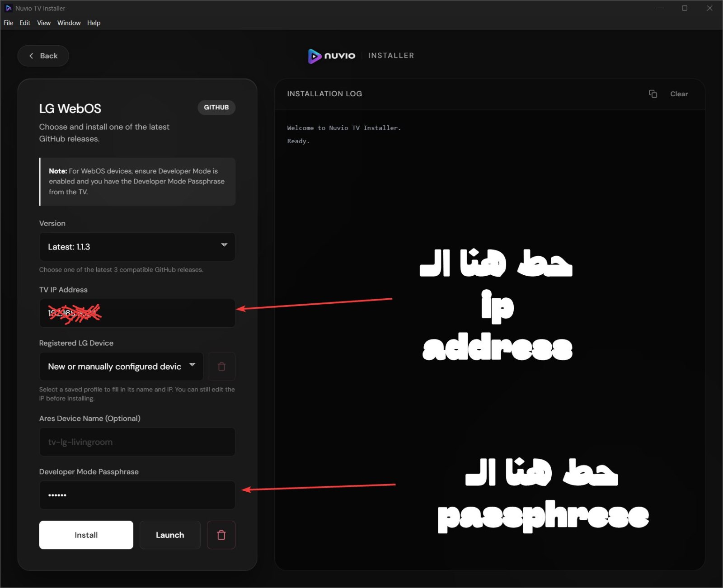Click the GITHUB badge
Screen dimensions: 723x588
pyautogui.click(x=216, y=107)
